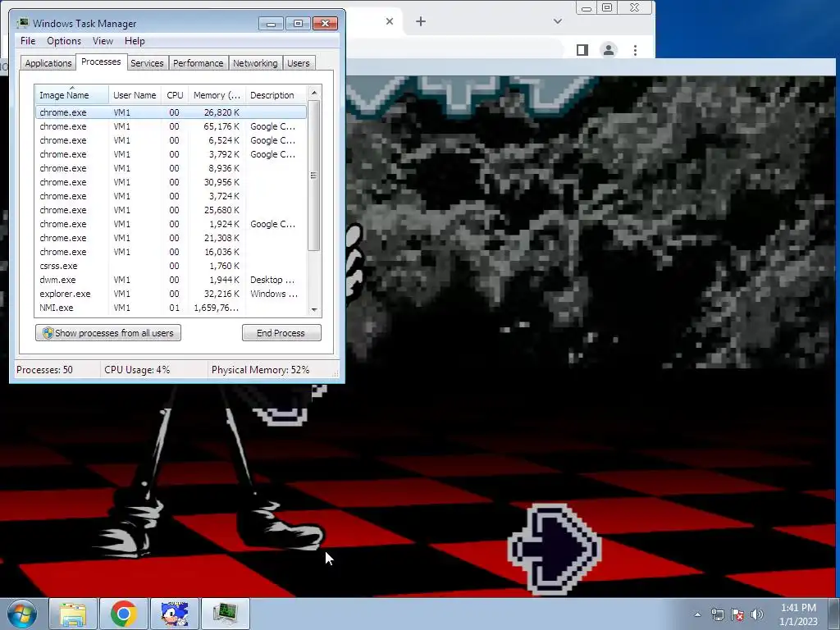Open the View menu in Task Manager
This screenshot has width=840, height=630.
pos(103,41)
